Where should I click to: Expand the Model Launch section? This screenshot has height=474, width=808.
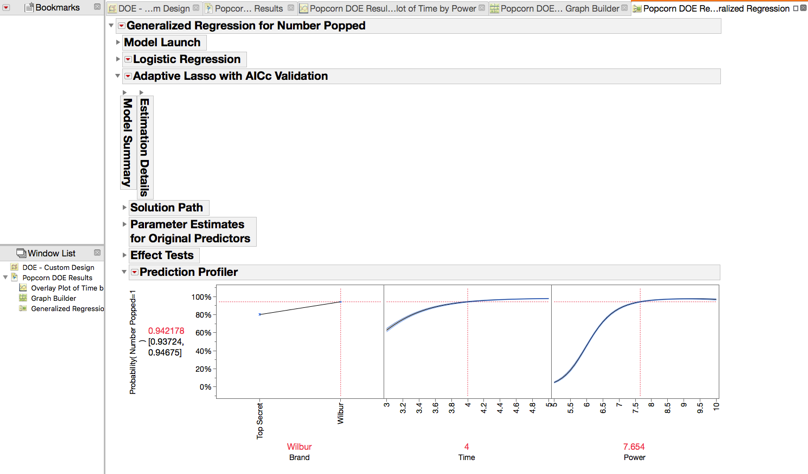click(x=118, y=42)
